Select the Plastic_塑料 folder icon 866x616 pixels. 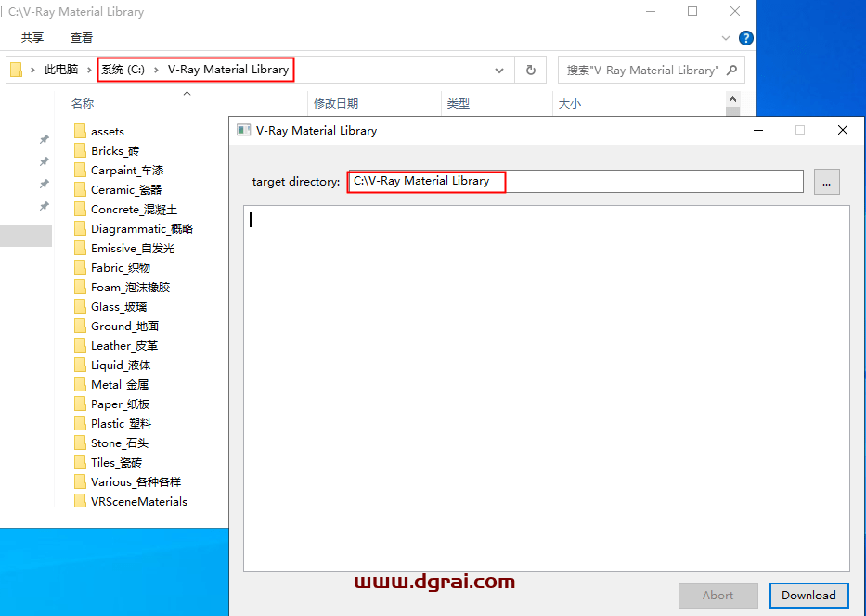(80, 423)
